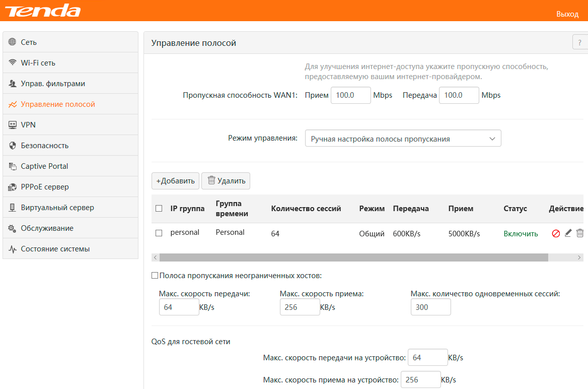This screenshot has width=588, height=389.
Task: Click the Captive Portal icon
Action: point(13,166)
